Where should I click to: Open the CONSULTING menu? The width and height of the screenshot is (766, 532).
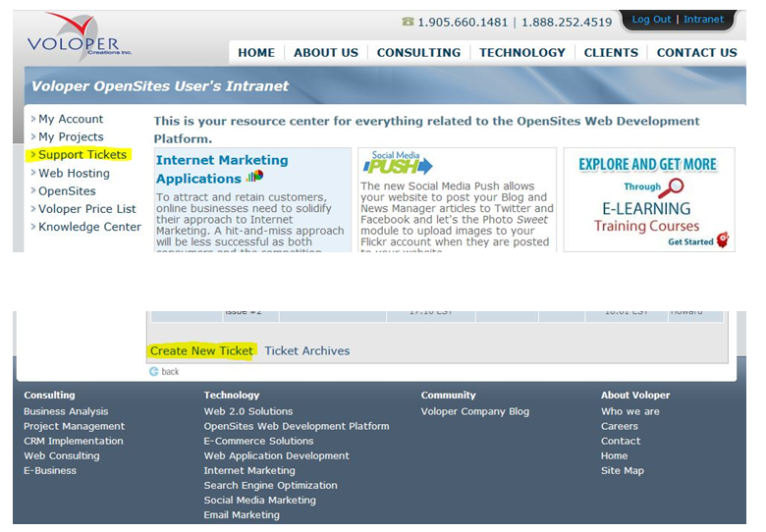click(x=418, y=53)
